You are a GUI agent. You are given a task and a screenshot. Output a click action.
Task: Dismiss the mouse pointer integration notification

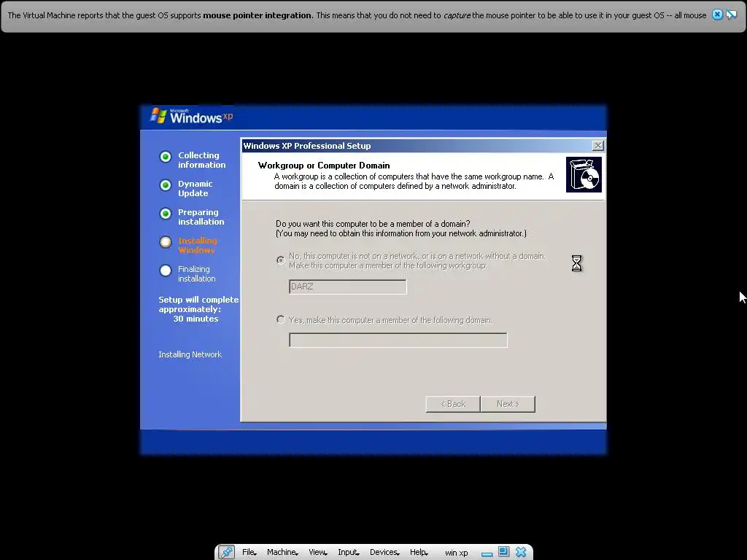717,15
